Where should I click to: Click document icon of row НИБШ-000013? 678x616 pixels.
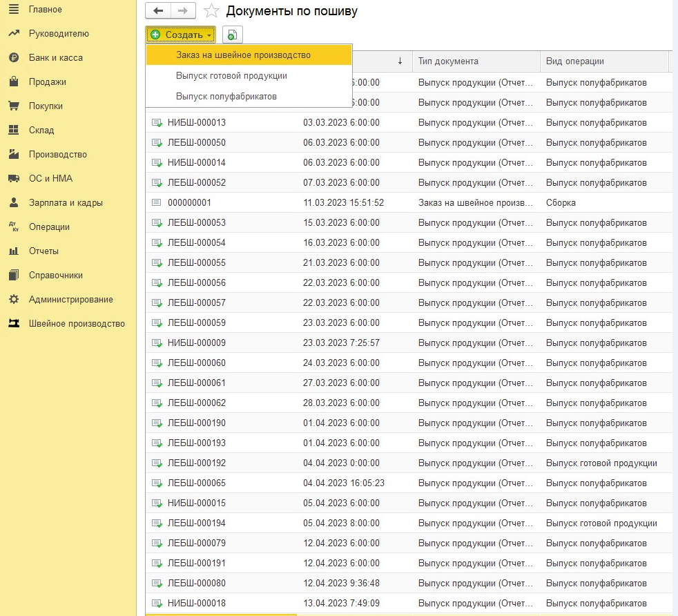(157, 123)
